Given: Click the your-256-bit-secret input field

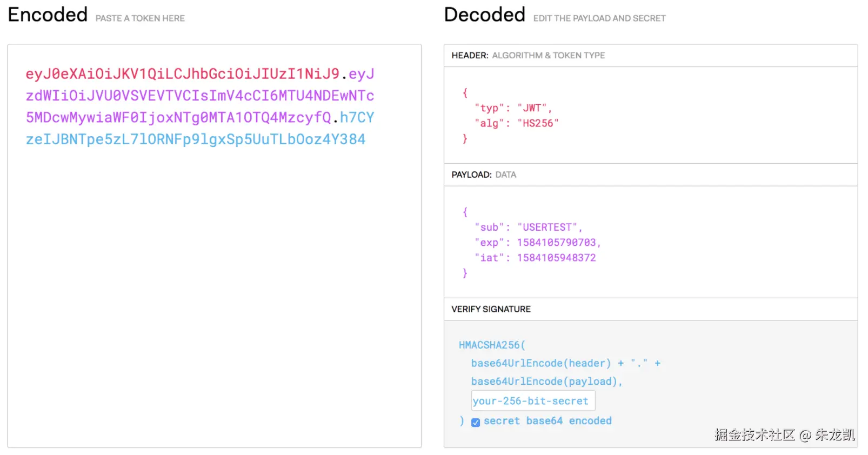Looking at the screenshot, I should coord(533,401).
